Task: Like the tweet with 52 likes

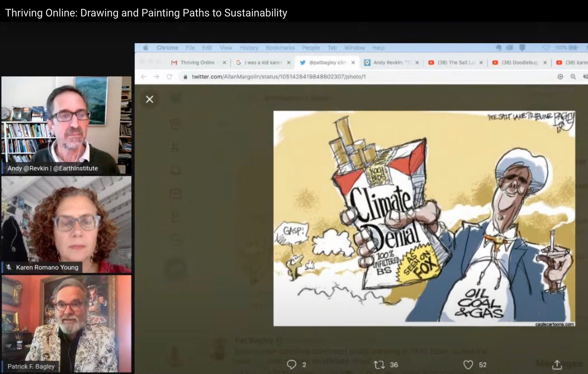Action: (468, 365)
